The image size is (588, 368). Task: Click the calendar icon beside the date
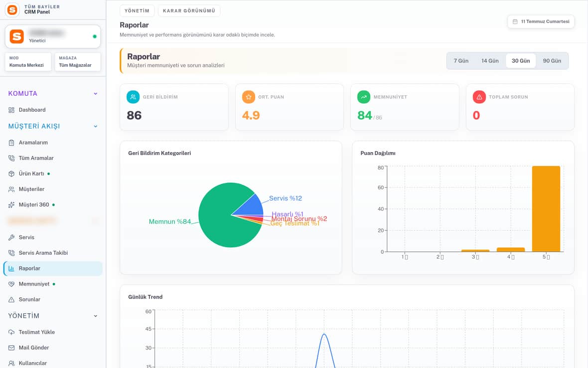[x=515, y=22]
